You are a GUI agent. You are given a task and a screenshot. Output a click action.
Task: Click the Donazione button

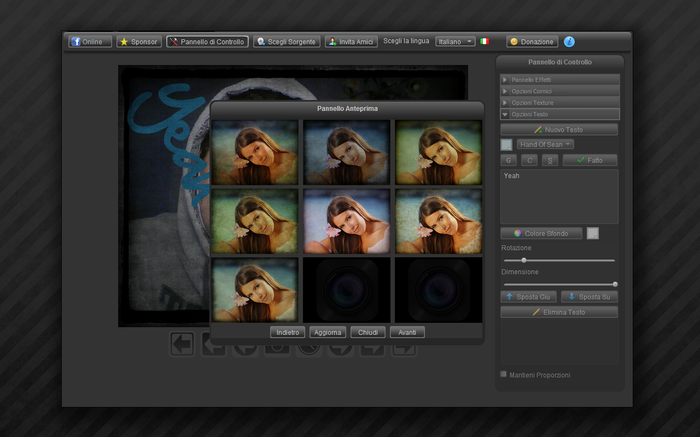point(532,42)
